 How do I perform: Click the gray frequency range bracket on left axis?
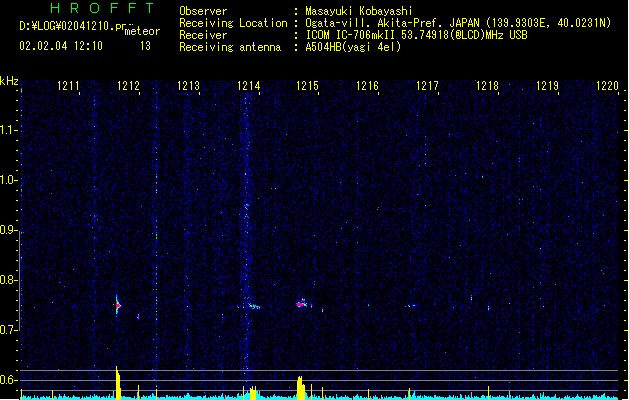19,280
